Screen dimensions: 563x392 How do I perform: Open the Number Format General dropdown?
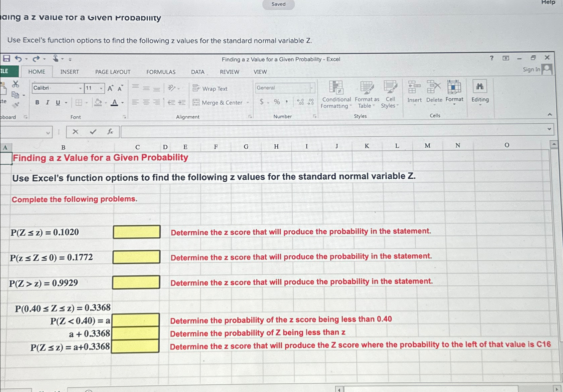312,88
